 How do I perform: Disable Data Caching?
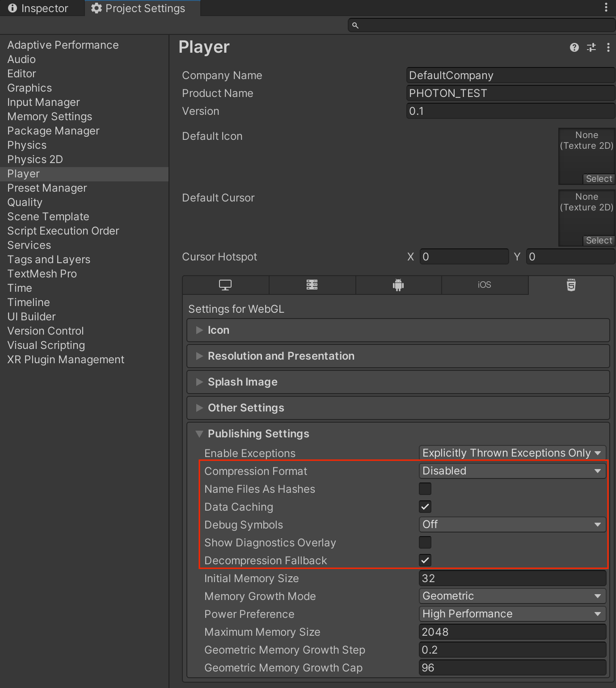tap(425, 507)
